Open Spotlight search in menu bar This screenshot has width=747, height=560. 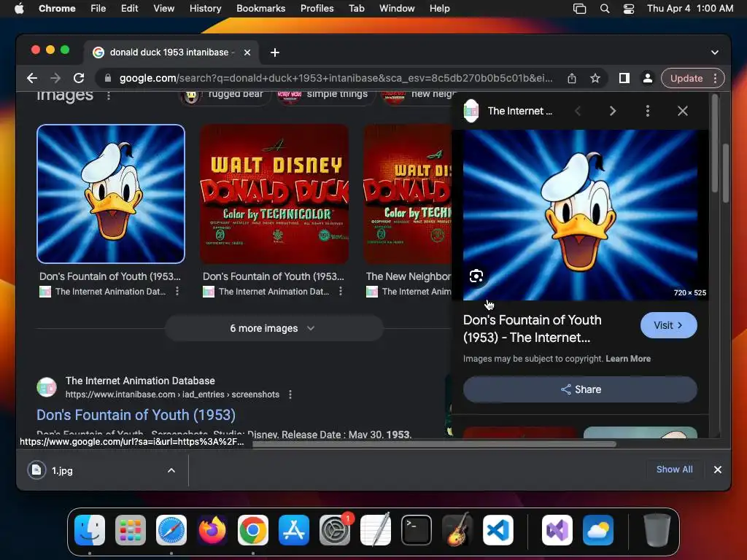pos(605,9)
